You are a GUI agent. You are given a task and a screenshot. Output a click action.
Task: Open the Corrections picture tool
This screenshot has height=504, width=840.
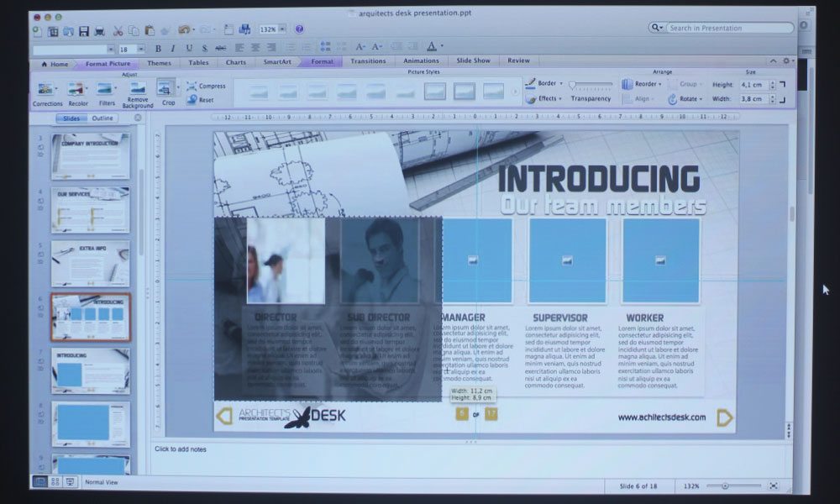[47, 94]
